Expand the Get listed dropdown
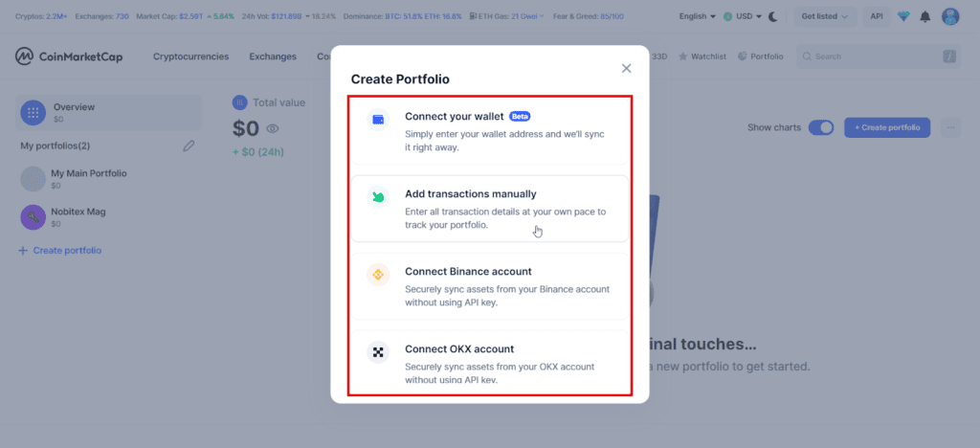Viewport: 980px width, 448px height. [826, 17]
